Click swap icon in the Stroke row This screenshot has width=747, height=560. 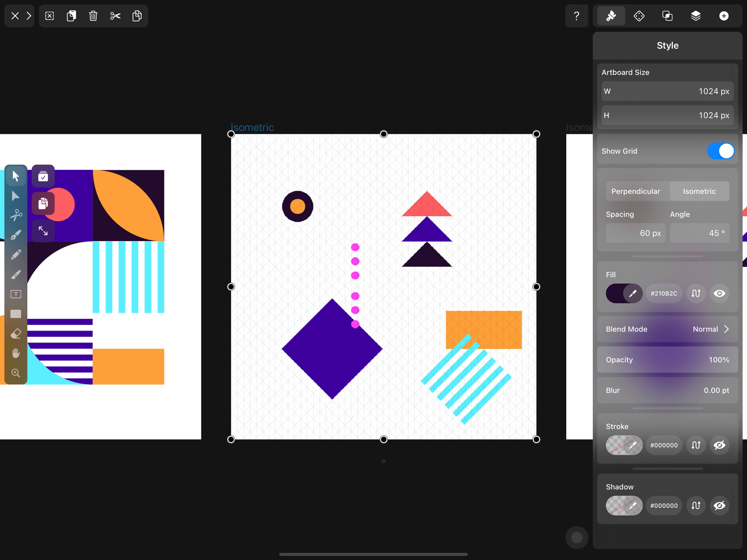[x=696, y=445]
